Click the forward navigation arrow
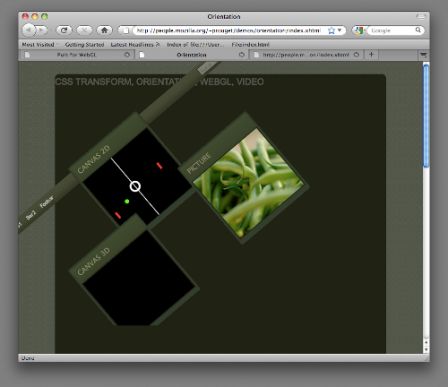This screenshot has height=387, width=448. click(42, 30)
